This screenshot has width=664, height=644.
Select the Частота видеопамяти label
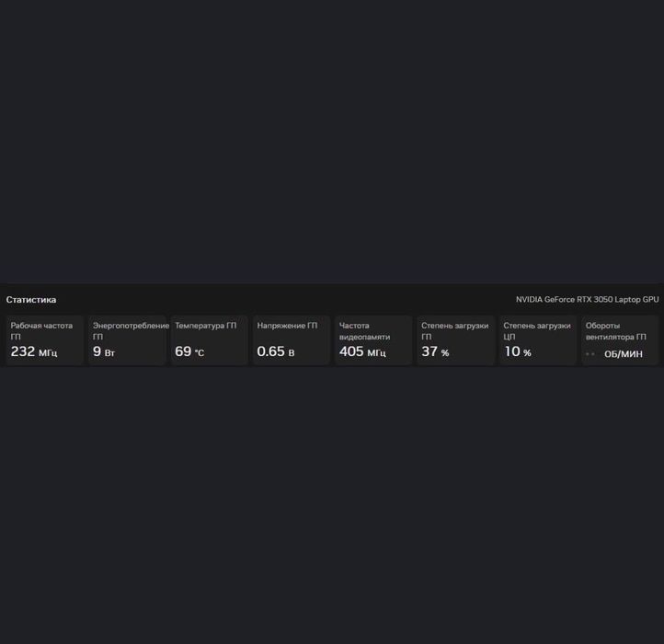(364, 330)
